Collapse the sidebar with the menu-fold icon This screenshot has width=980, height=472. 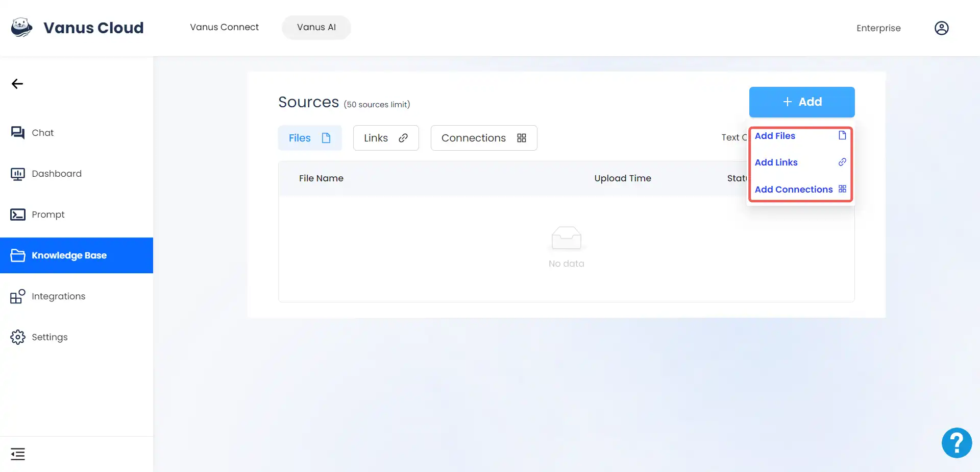[x=18, y=454]
